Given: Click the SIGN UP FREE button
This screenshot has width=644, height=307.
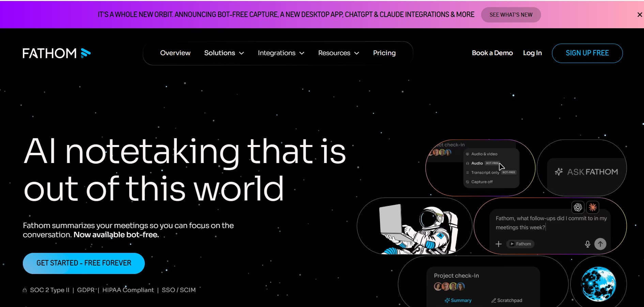Looking at the screenshot, I should click(x=587, y=53).
